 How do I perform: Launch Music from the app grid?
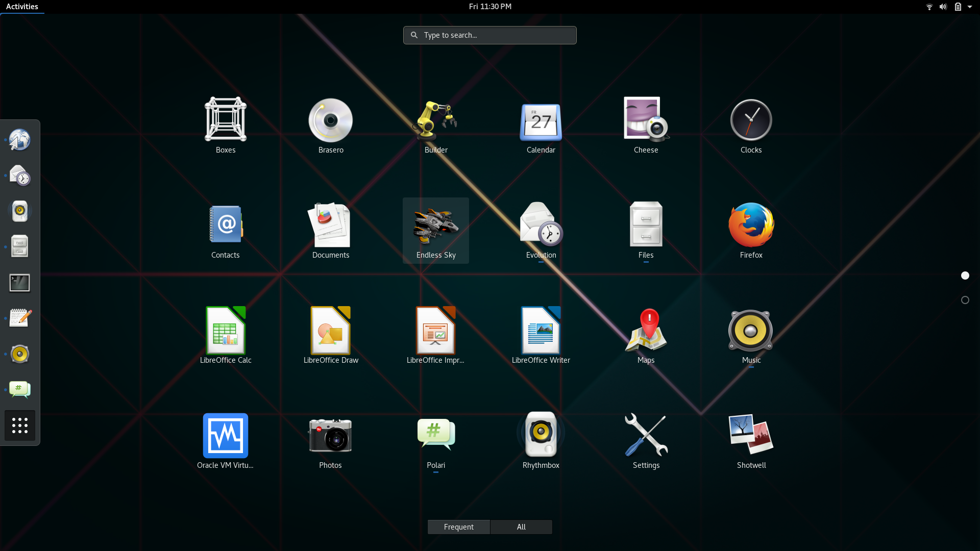coord(751,336)
